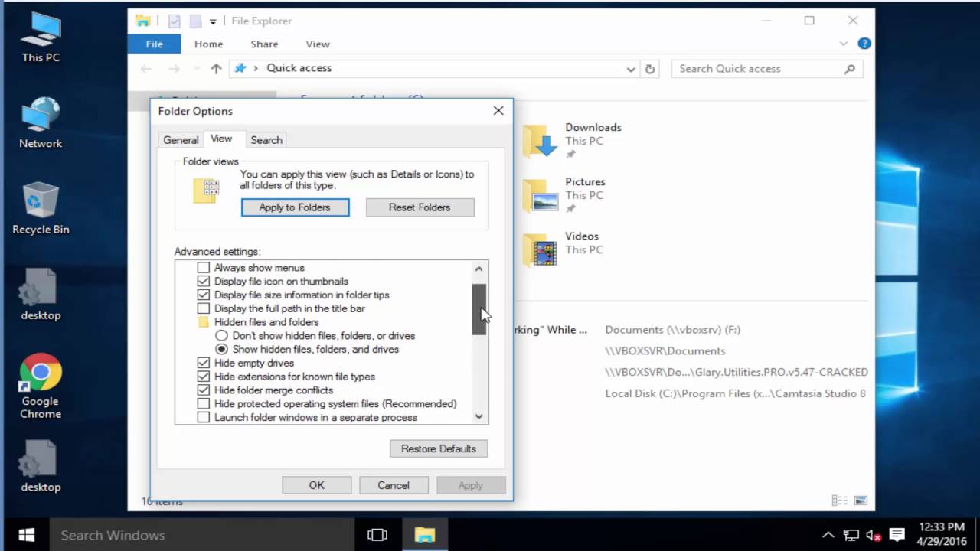The image size is (980, 551).
Task: Enable Always show menus checkbox
Action: pyautogui.click(x=203, y=268)
